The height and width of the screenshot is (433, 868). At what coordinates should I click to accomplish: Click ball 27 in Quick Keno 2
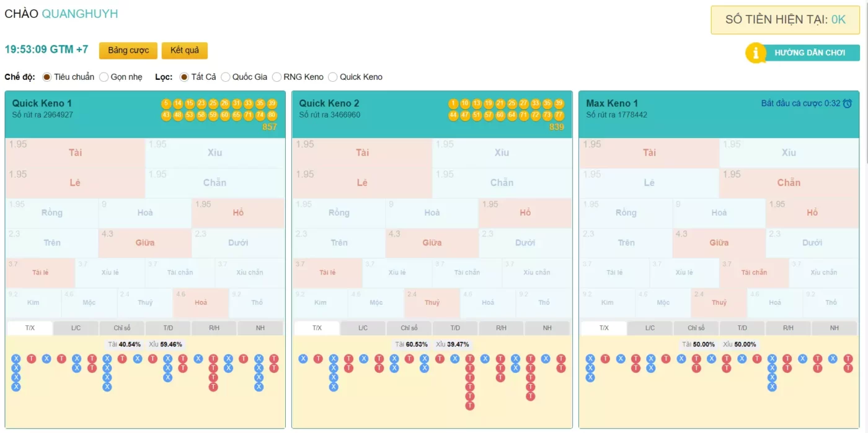524,103
